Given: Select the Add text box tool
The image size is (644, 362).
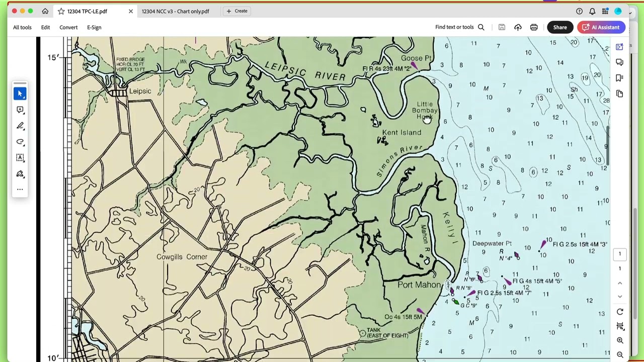Looking at the screenshot, I should click(20, 158).
